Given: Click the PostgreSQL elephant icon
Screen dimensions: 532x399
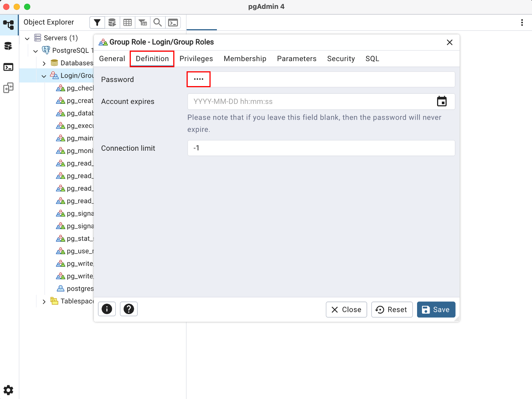Looking at the screenshot, I should (x=46, y=50).
